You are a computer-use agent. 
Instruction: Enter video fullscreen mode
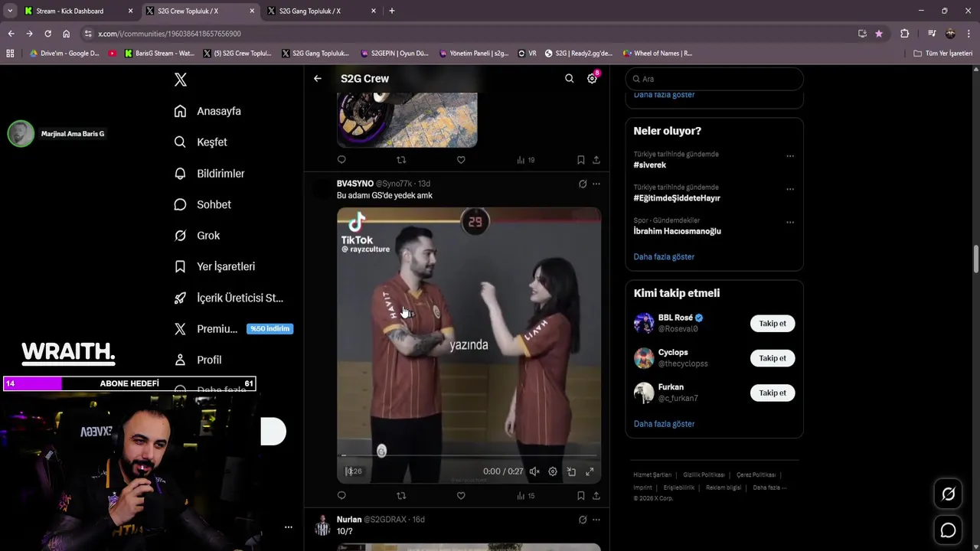(x=590, y=471)
